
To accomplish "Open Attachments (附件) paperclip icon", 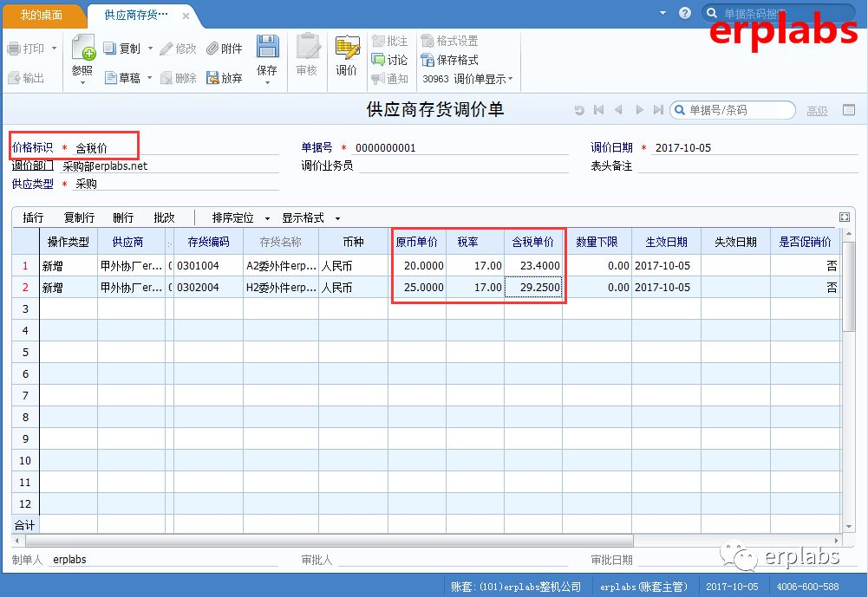I will tap(212, 49).
